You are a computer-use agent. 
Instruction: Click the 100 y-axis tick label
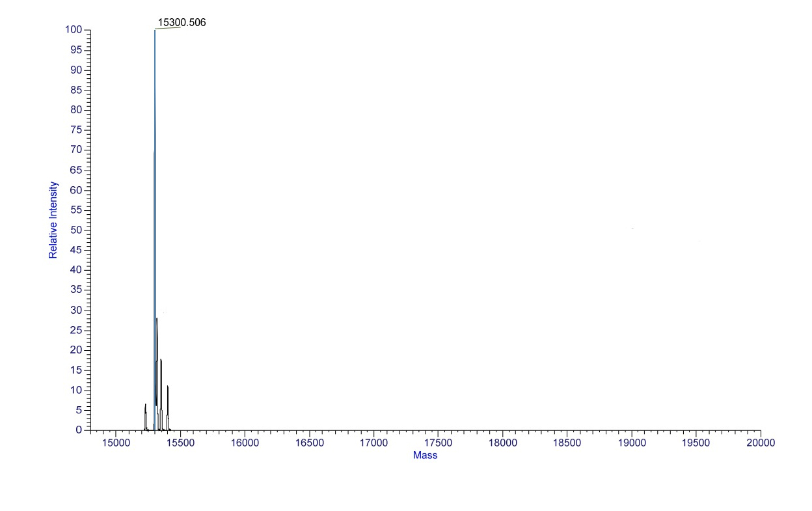pos(73,30)
